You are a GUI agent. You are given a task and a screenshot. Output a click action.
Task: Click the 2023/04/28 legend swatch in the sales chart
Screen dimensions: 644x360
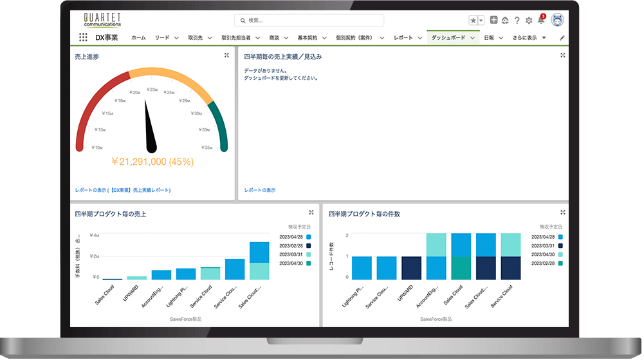309,237
